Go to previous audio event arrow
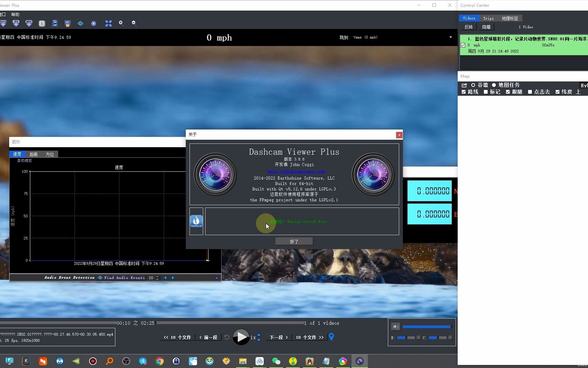Screen dimensions: 588x368 [x=165, y=278]
